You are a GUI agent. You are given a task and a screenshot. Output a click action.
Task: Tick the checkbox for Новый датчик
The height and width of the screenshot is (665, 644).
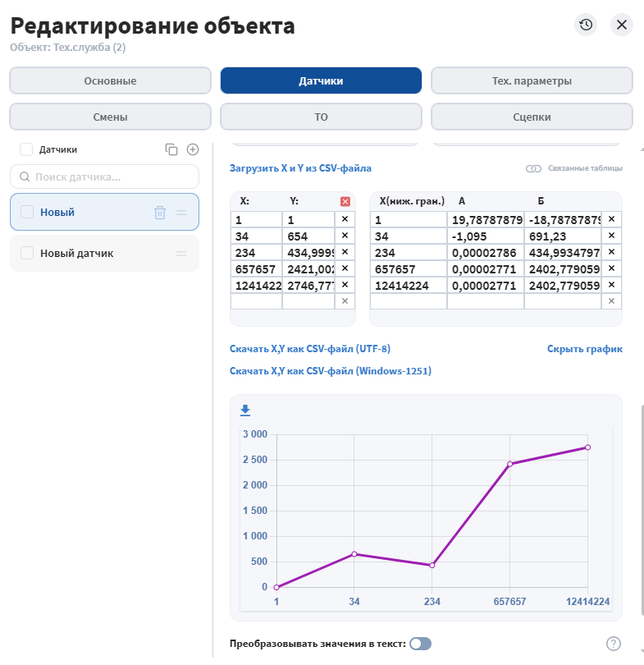(x=27, y=253)
